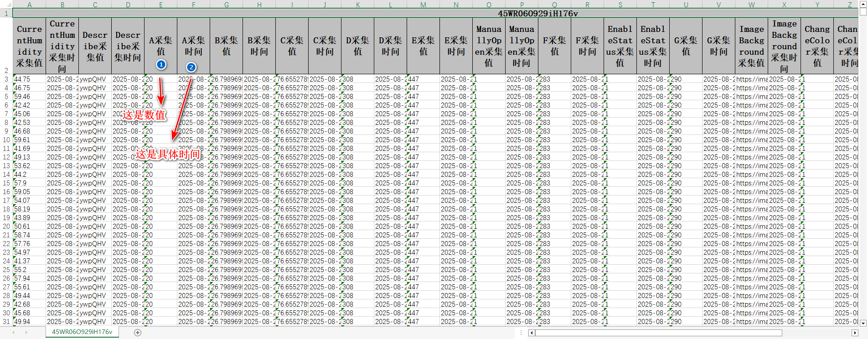Click the next sheet navigation arrow

coord(26,333)
